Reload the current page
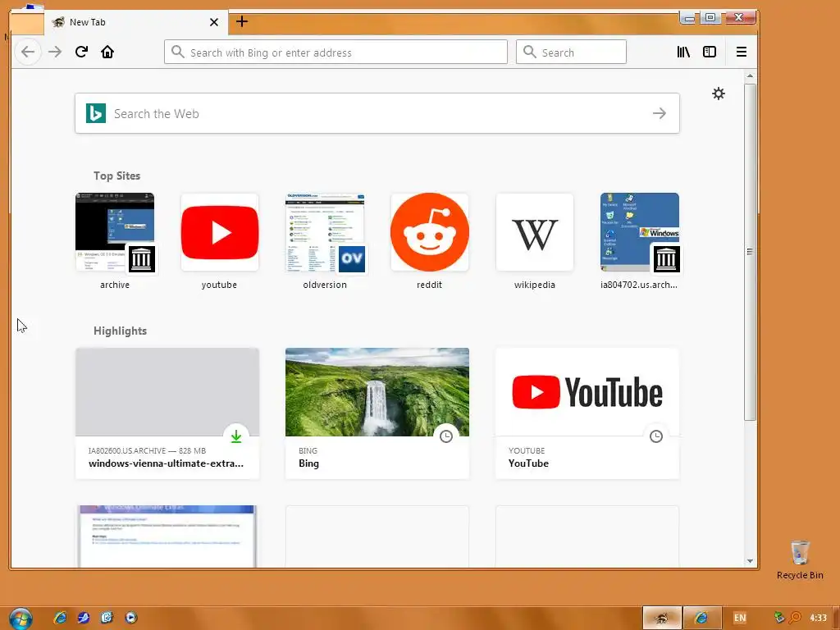 pos(81,52)
